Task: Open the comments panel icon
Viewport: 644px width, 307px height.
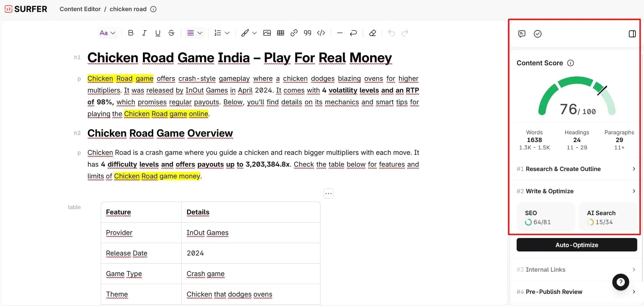Action: click(x=522, y=34)
